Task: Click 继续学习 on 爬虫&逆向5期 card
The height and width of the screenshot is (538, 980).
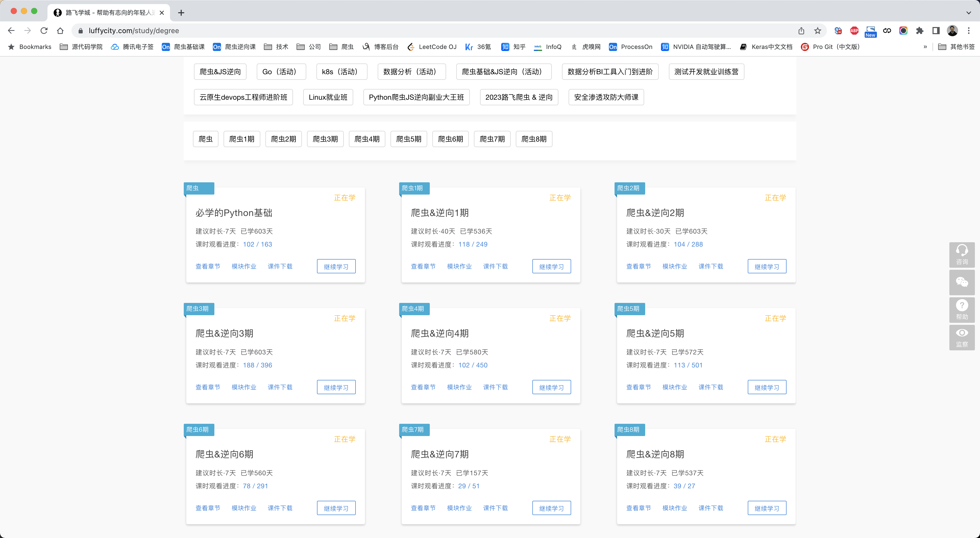Action: coord(767,387)
